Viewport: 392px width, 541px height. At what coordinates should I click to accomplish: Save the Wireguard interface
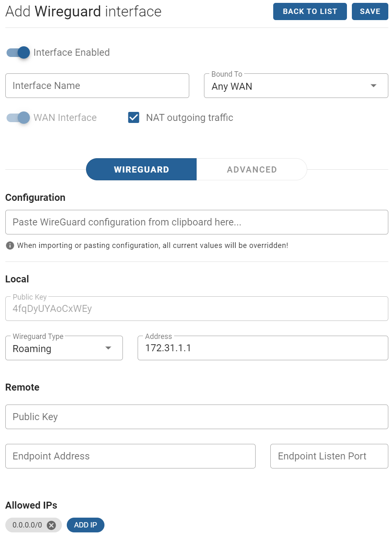(x=370, y=11)
